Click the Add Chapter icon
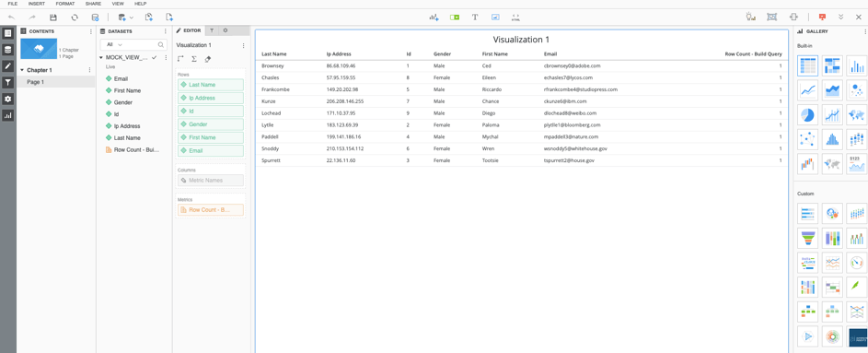 tap(148, 18)
